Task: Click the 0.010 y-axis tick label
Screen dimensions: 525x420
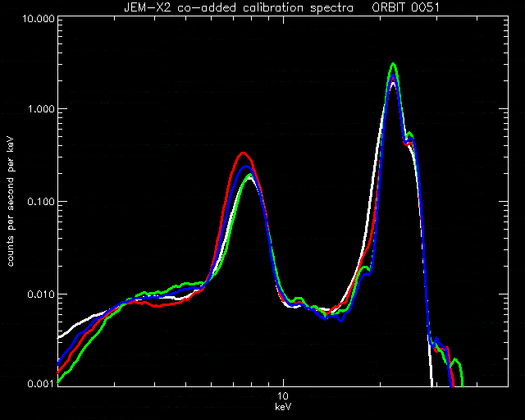Action: tap(41, 294)
